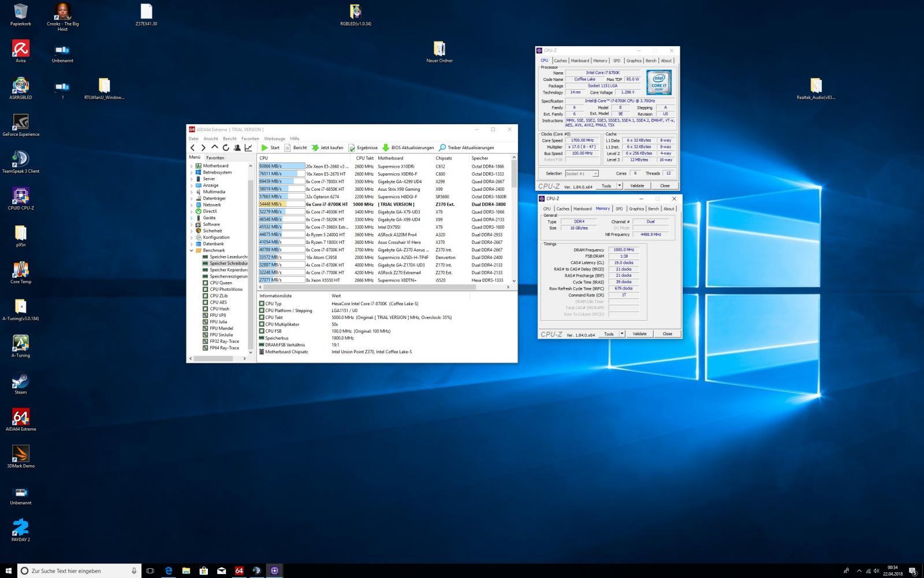The image size is (924, 578).
Task: Click Validate in CPU-Z processor window
Action: pos(637,186)
